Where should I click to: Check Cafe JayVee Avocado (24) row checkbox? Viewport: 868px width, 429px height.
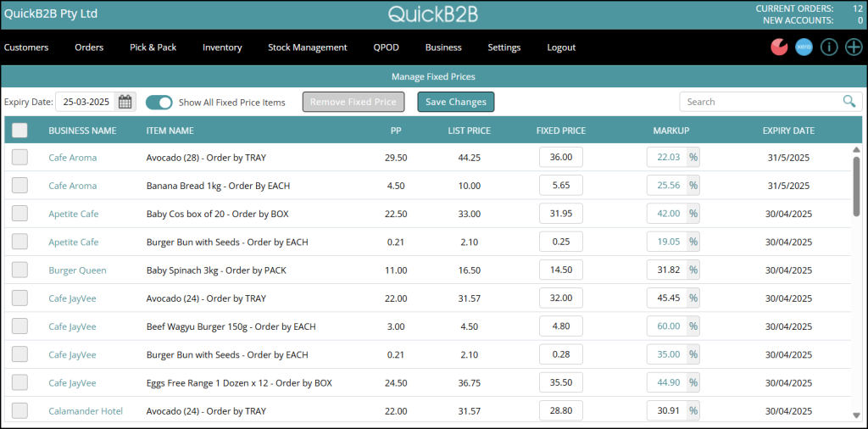point(20,298)
